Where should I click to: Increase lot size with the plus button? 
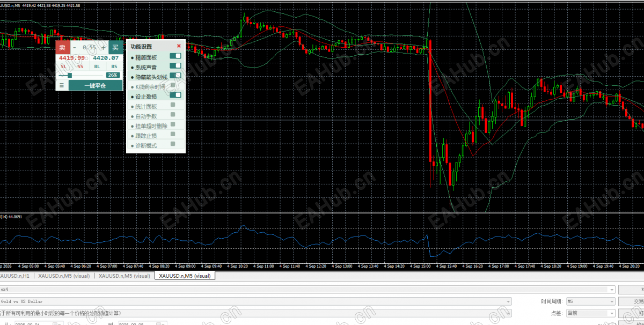click(104, 47)
